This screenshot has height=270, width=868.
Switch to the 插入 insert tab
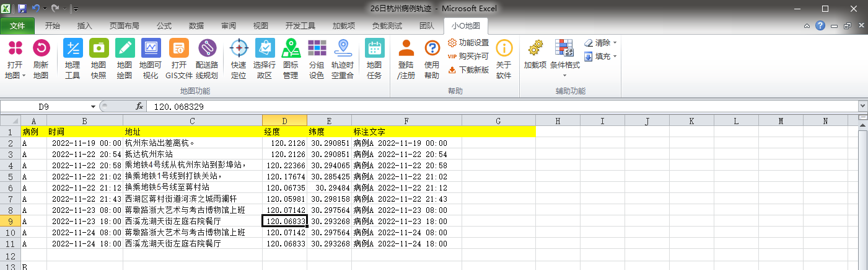point(85,26)
